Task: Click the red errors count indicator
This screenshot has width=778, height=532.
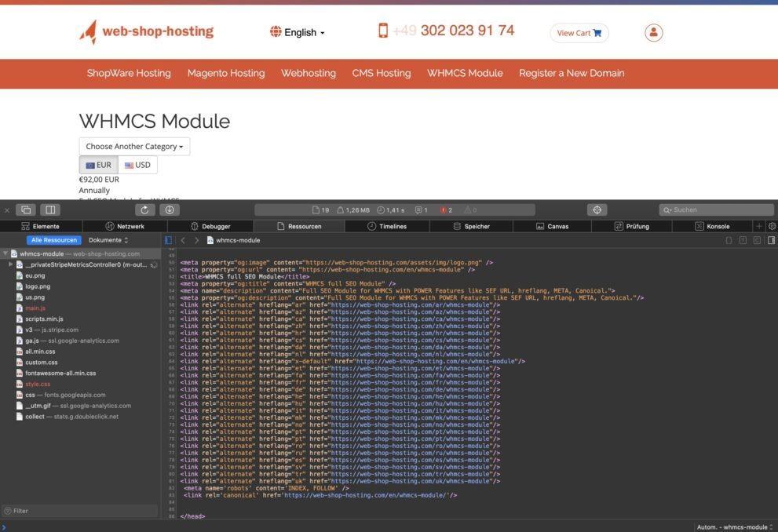Action: pos(446,210)
